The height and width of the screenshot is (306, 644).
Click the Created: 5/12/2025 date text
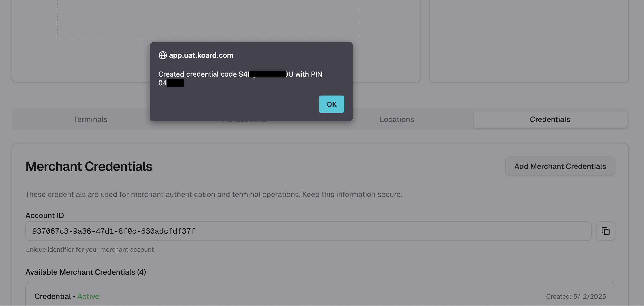[x=576, y=296]
